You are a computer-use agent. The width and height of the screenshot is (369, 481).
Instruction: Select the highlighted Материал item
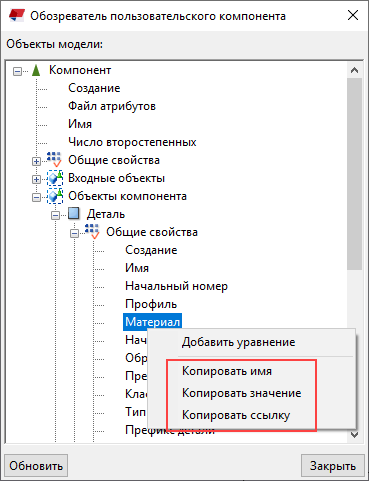152,322
